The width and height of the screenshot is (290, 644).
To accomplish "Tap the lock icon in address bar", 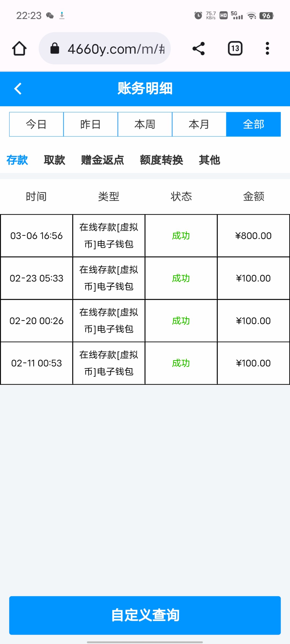I will 55,49.
